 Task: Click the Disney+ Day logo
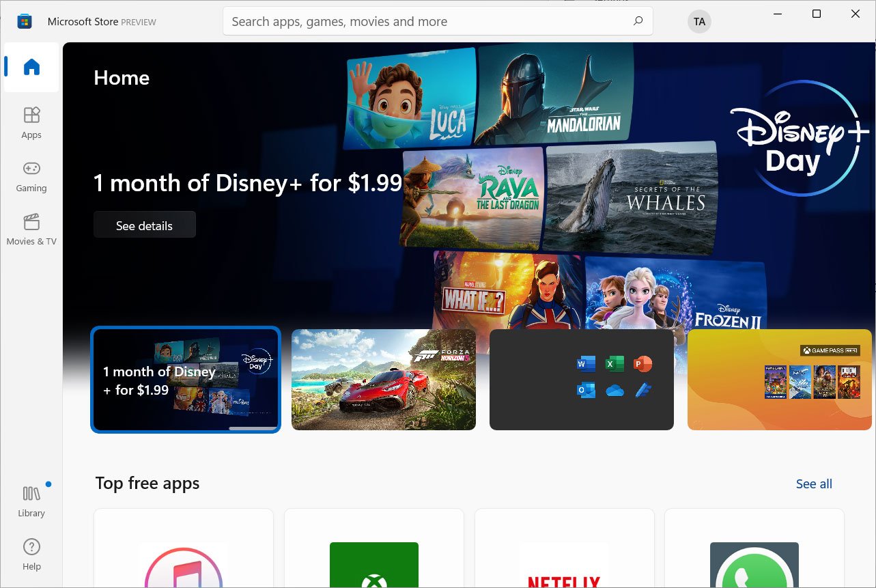[x=800, y=139]
